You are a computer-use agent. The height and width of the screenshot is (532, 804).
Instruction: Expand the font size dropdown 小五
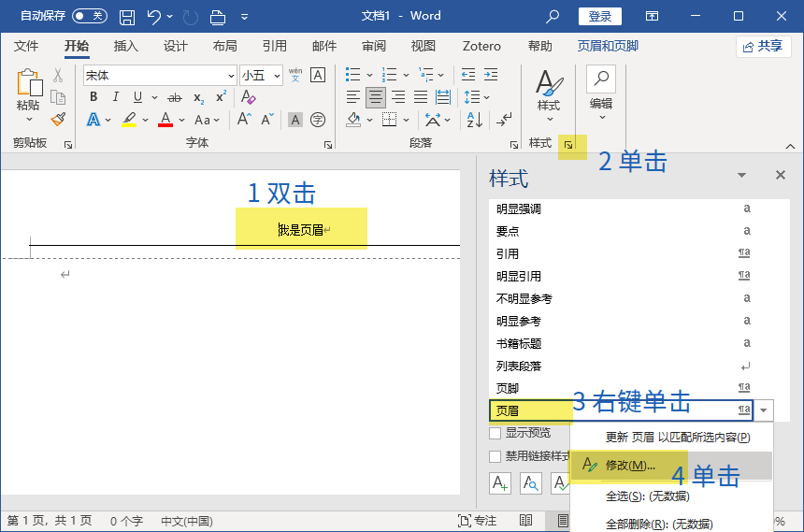(277, 76)
